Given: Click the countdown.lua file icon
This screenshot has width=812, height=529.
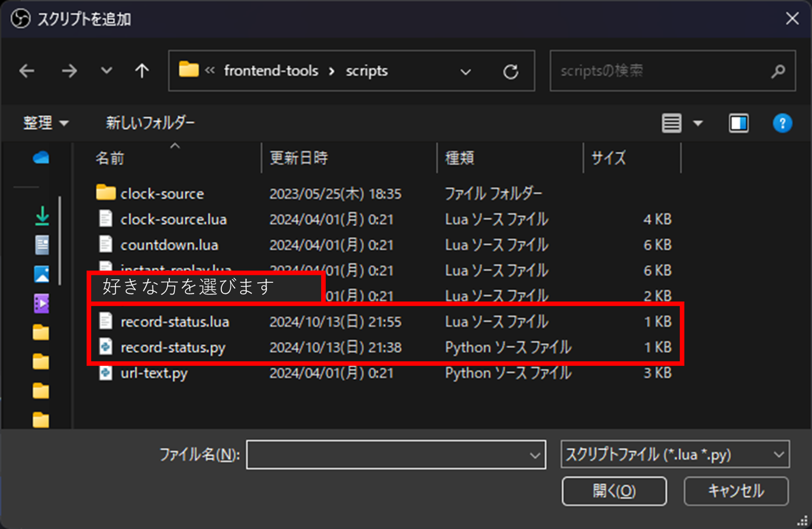Looking at the screenshot, I should (x=105, y=245).
